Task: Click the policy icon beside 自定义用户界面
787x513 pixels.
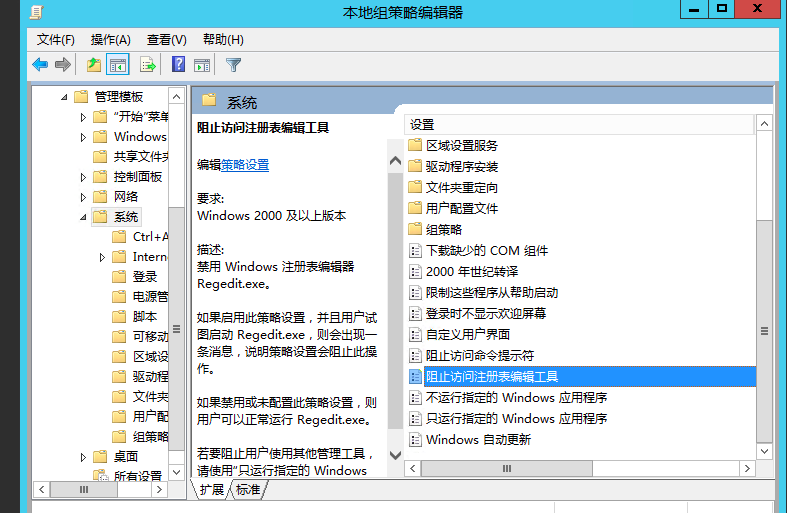Action: pyautogui.click(x=415, y=334)
